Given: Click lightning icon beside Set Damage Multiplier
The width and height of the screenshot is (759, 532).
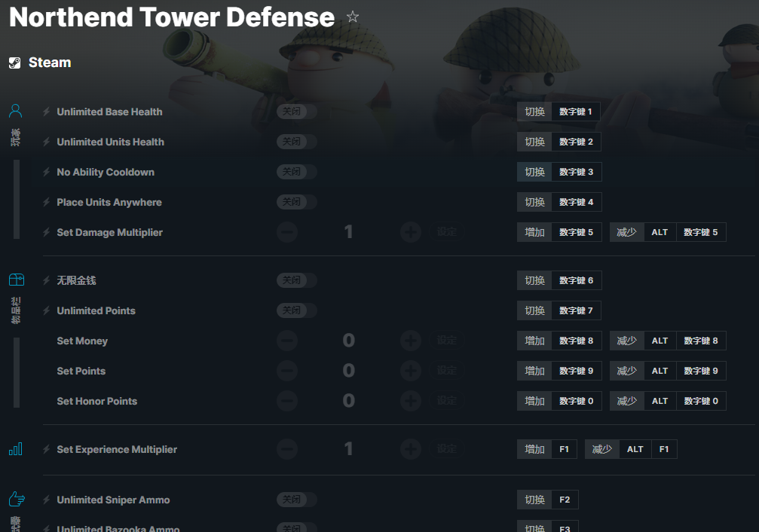Looking at the screenshot, I should tap(47, 232).
